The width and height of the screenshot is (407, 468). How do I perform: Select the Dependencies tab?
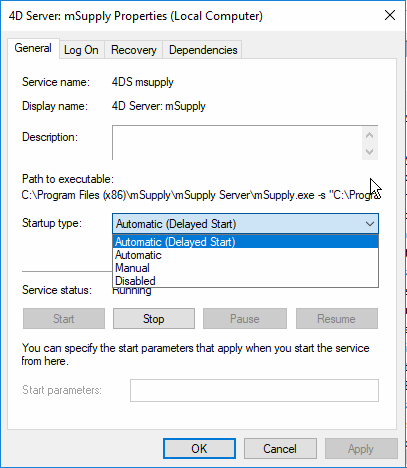(203, 50)
